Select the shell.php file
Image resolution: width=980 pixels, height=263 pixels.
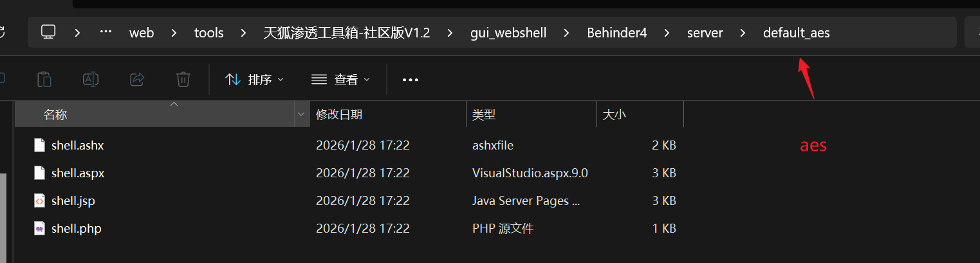click(x=77, y=229)
